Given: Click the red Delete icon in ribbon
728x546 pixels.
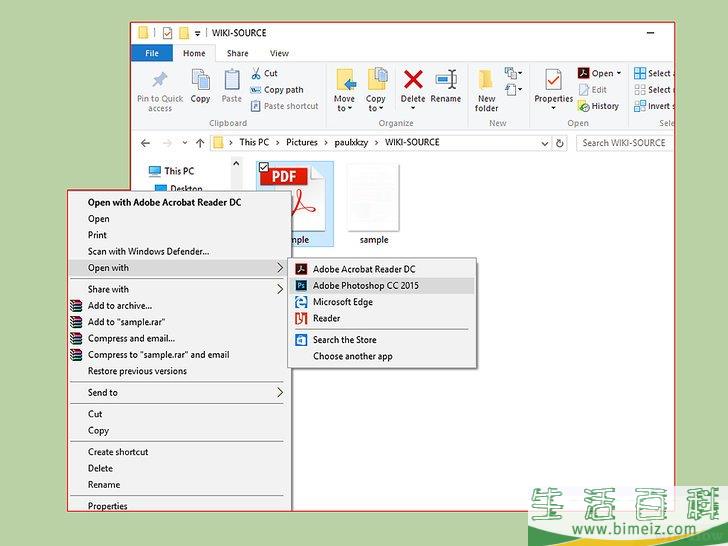Looking at the screenshot, I should 413,79.
